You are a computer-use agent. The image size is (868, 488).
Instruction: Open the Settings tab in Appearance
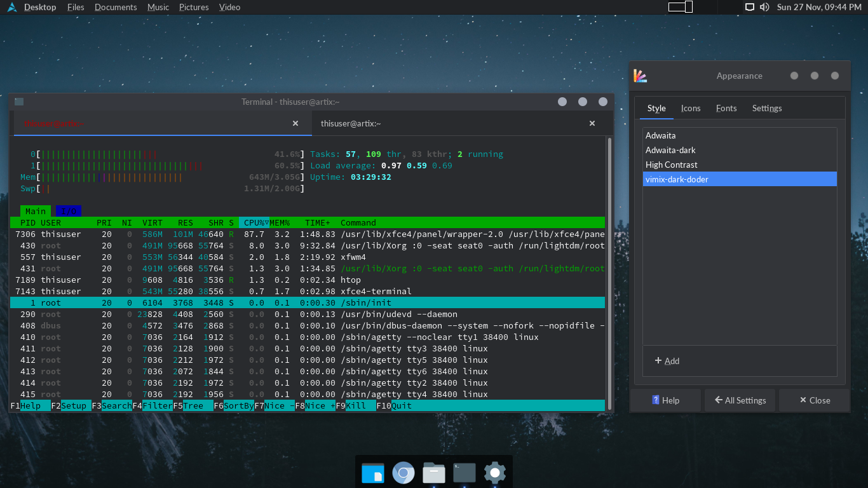(767, 108)
